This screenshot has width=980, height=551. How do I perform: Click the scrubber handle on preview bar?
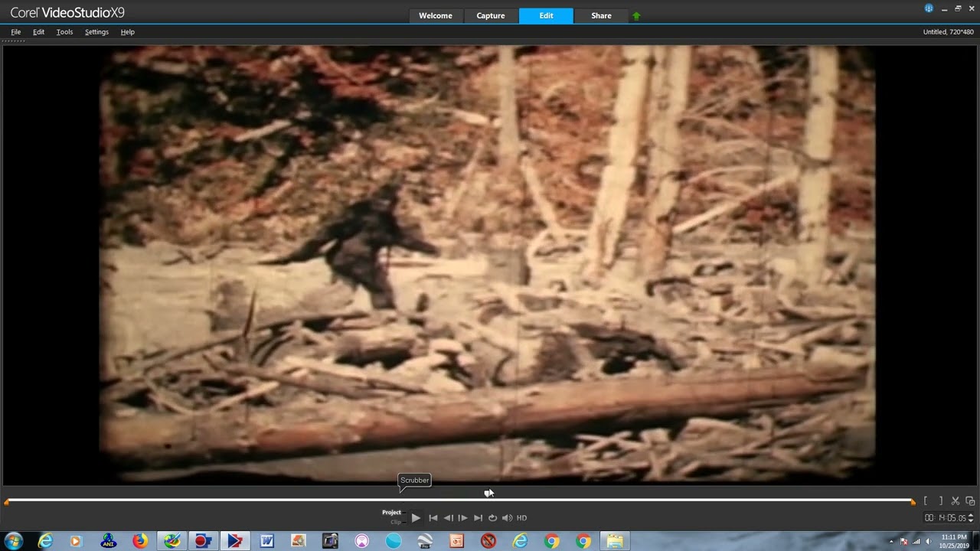click(488, 494)
